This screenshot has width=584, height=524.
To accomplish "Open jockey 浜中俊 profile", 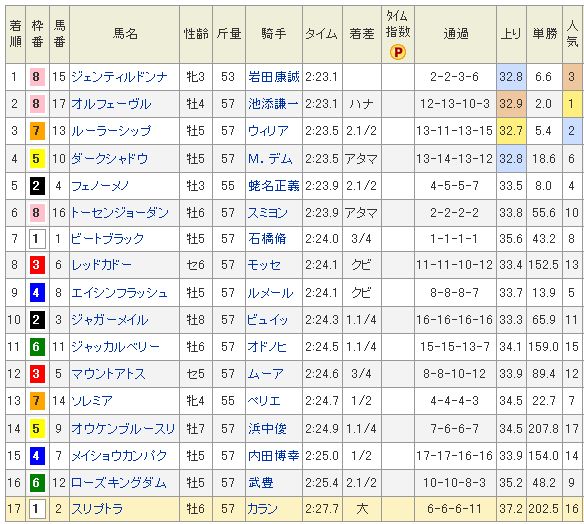I will (267, 429).
